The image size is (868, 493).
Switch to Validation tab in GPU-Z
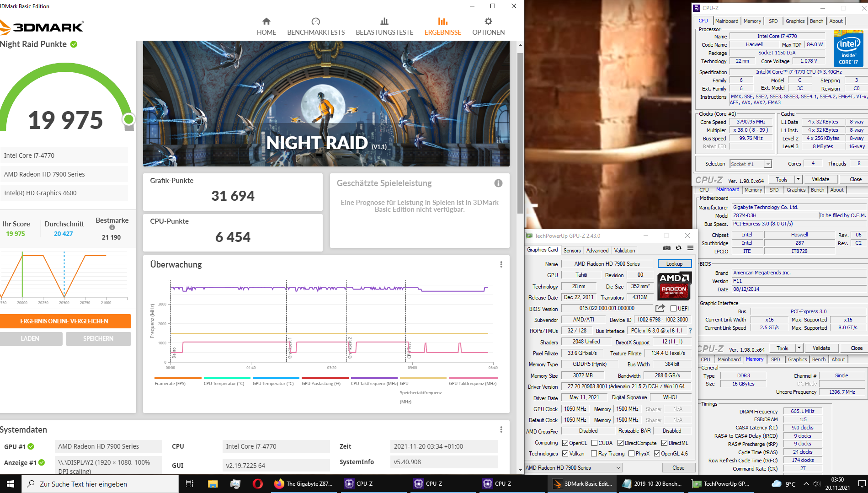pyautogui.click(x=624, y=250)
